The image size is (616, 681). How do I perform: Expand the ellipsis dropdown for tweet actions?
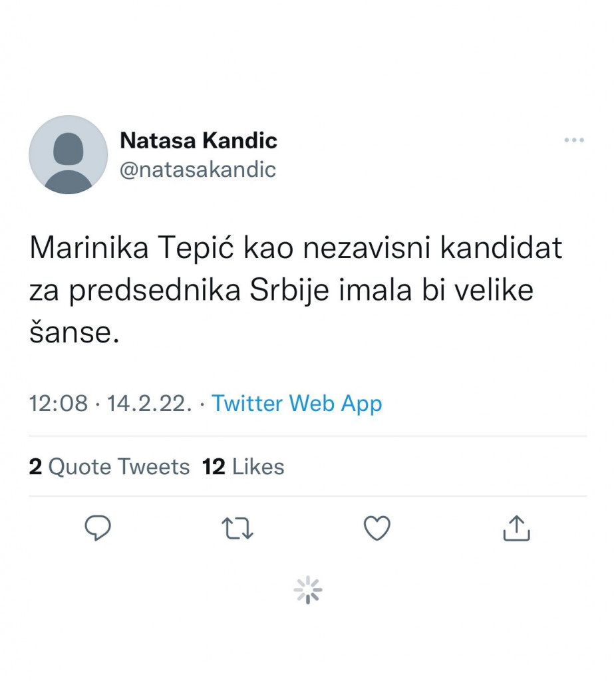click(573, 139)
